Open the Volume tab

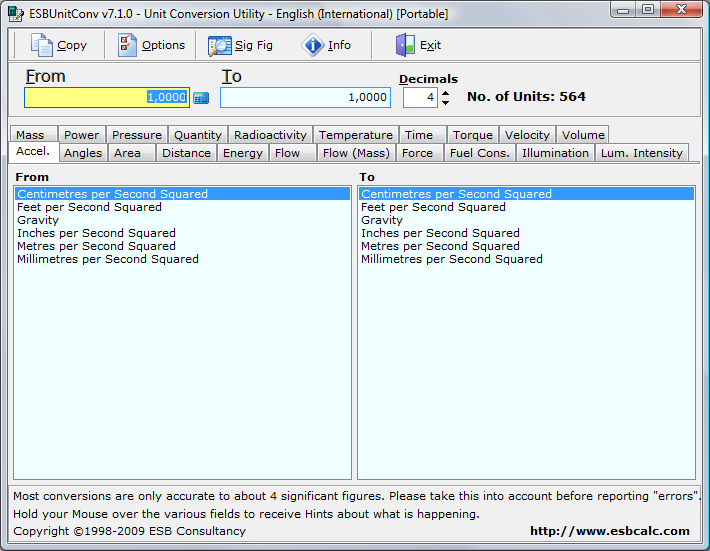click(583, 134)
